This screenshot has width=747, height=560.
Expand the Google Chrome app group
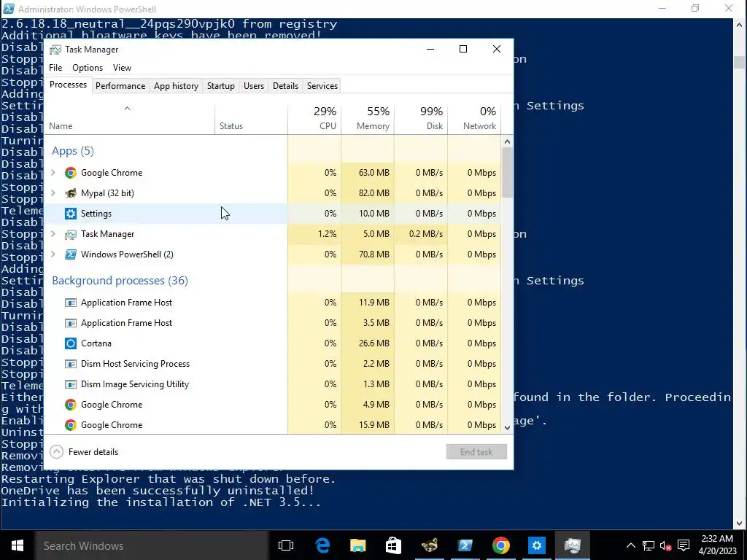point(53,173)
